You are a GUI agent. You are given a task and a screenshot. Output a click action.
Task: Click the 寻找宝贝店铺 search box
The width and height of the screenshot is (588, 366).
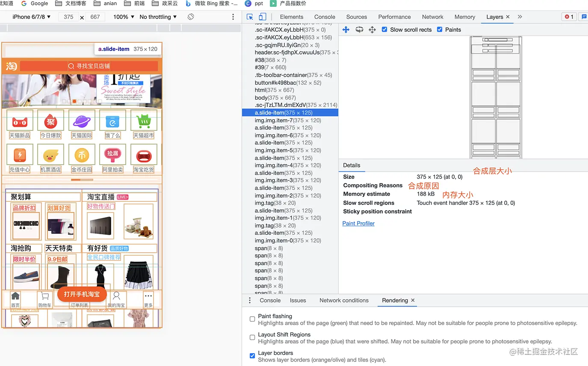point(89,66)
